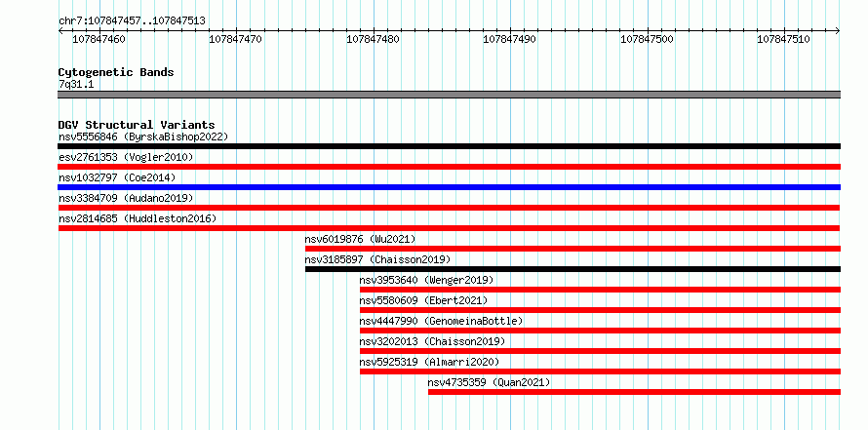This screenshot has width=868, height=430.
Task: Click ruler position 107847460
Action: [x=99, y=39]
